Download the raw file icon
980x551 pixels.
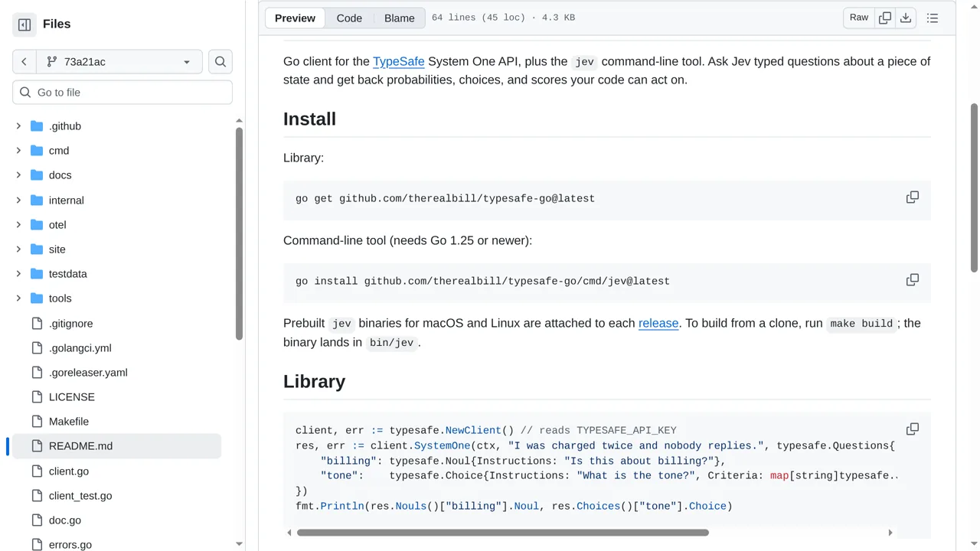[906, 18]
